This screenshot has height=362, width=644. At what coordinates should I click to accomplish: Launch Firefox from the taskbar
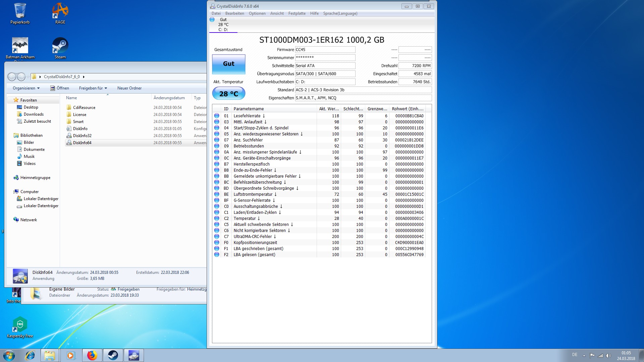[x=92, y=355]
